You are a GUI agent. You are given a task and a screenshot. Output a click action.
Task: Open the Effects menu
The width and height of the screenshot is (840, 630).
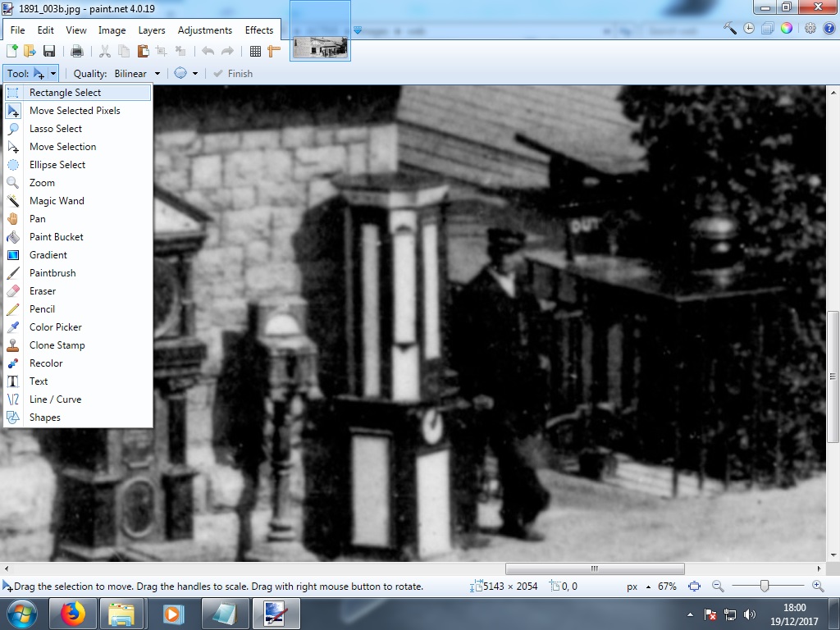tap(259, 30)
